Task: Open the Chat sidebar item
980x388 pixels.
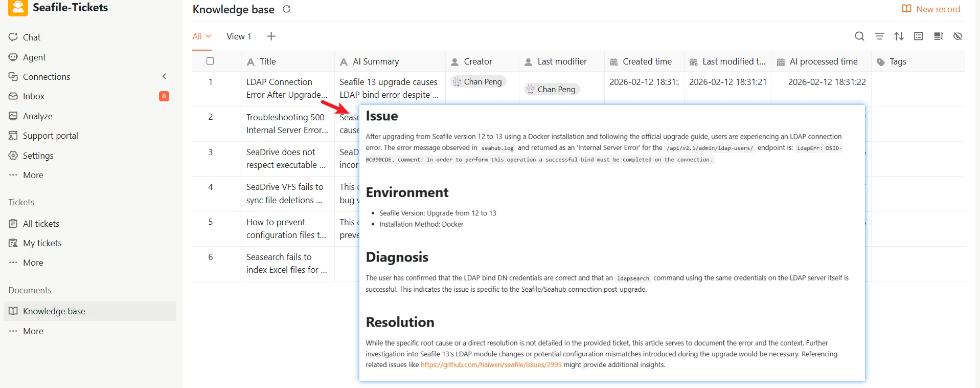Action: pyautogui.click(x=32, y=37)
